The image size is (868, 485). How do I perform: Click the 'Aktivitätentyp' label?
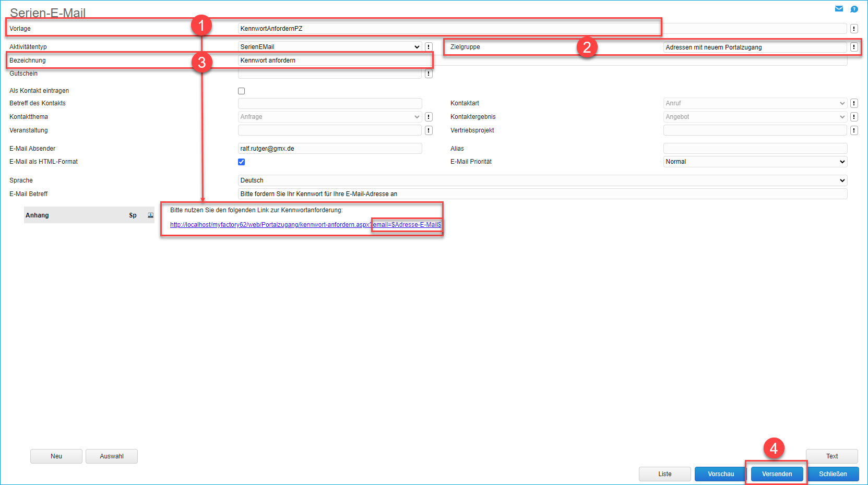coord(28,47)
